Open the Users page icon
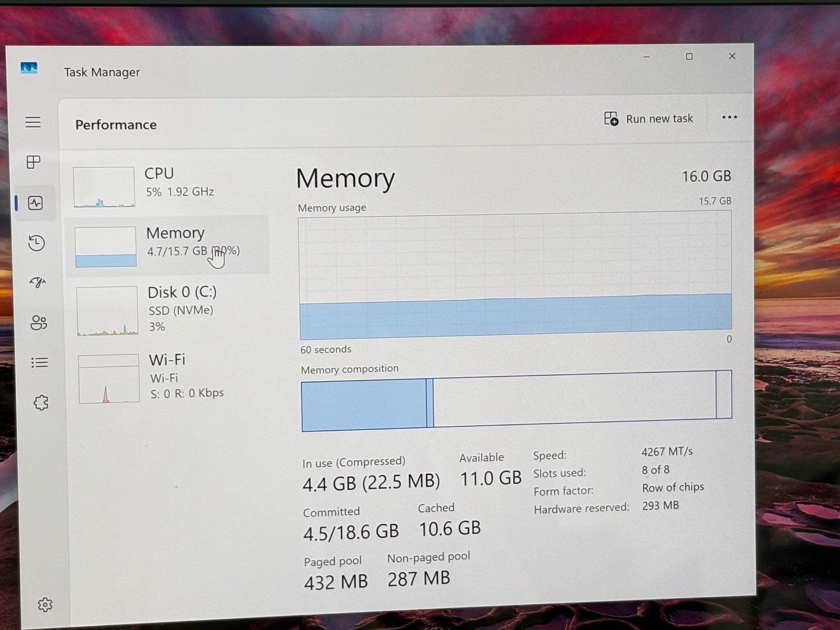 [x=39, y=322]
